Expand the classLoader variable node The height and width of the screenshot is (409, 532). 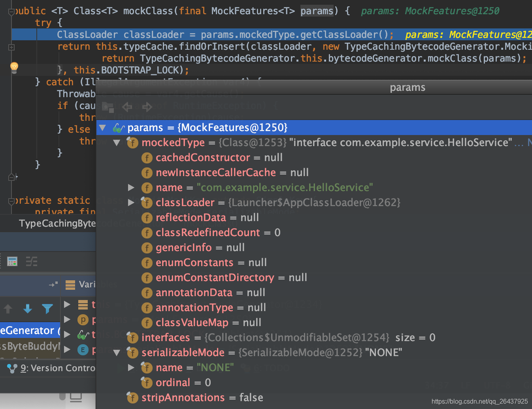[x=131, y=203]
